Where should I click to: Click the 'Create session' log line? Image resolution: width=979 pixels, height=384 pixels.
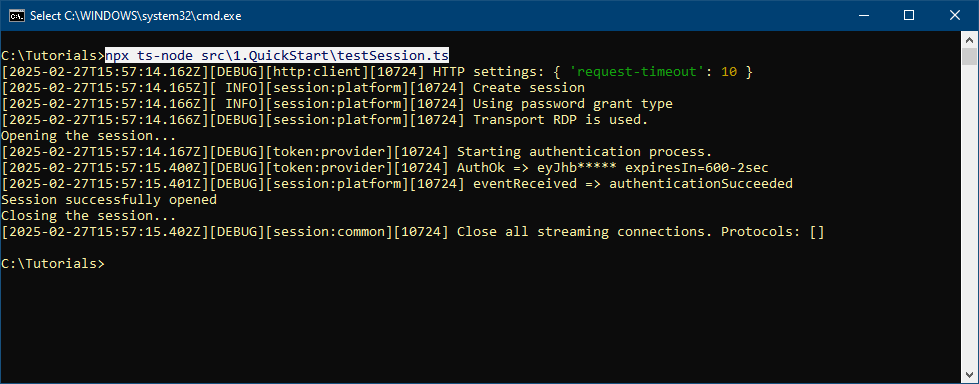pos(529,87)
